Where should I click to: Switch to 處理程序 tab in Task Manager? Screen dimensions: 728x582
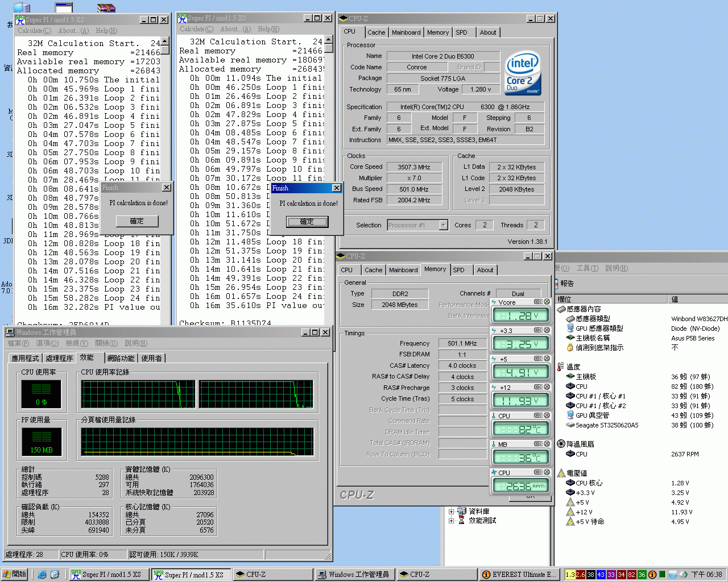(x=60, y=358)
